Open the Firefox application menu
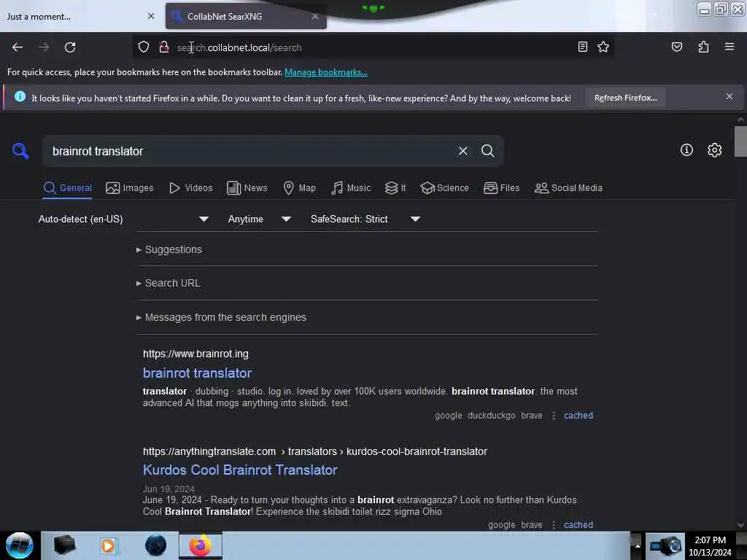747x560 pixels. 729,47
